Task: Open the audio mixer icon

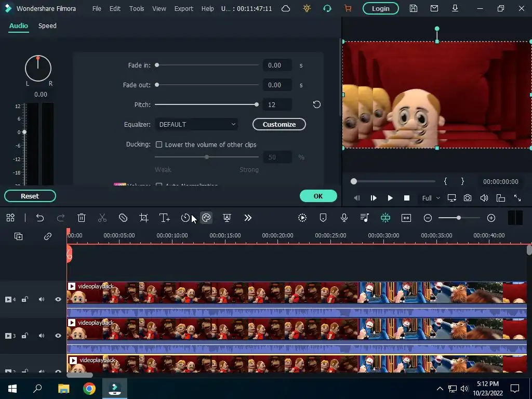Action: (365, 218)
